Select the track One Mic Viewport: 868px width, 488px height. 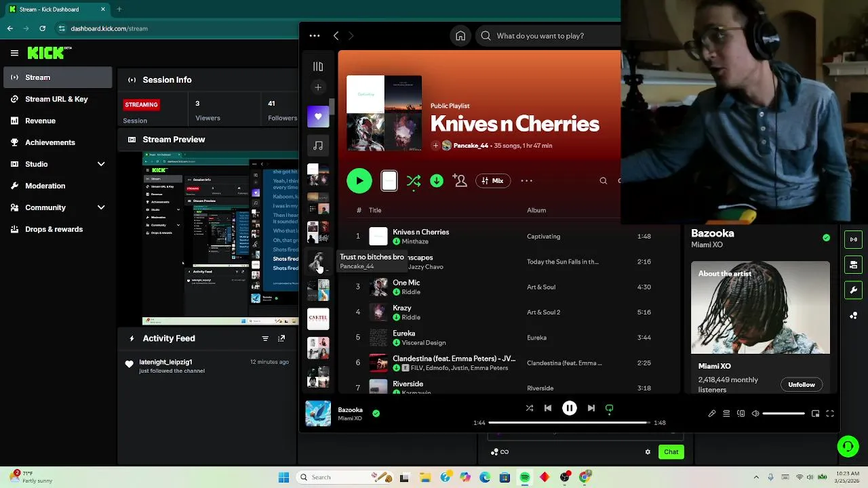(406, 283)
